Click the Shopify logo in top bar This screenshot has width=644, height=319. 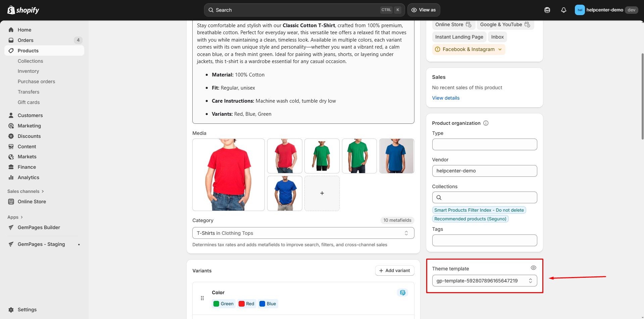click(x=23, y=10)
